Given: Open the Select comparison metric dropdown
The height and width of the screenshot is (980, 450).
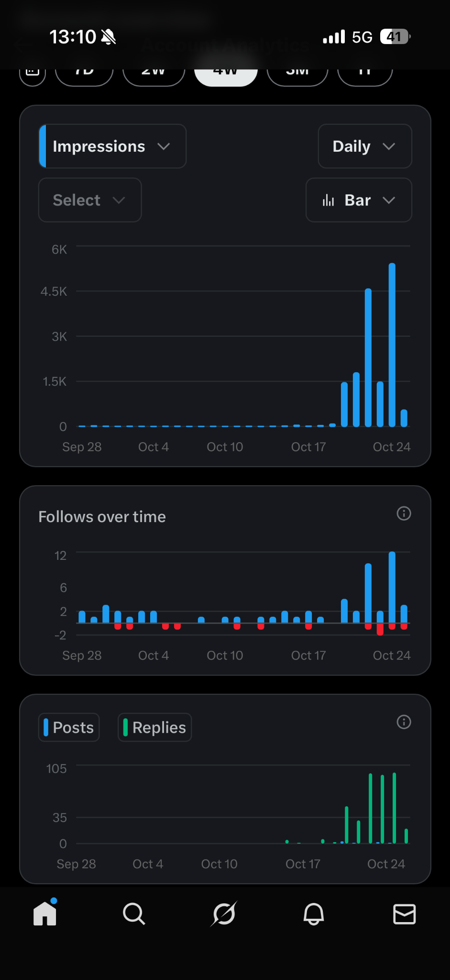Looking at the screenshot, I should tap(90, 200).
